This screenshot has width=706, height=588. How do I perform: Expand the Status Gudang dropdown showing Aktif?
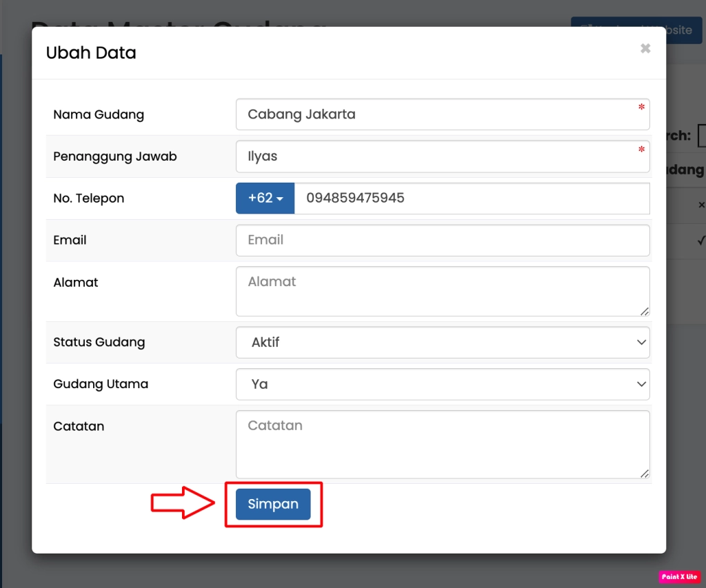click(x=442, y=342)
